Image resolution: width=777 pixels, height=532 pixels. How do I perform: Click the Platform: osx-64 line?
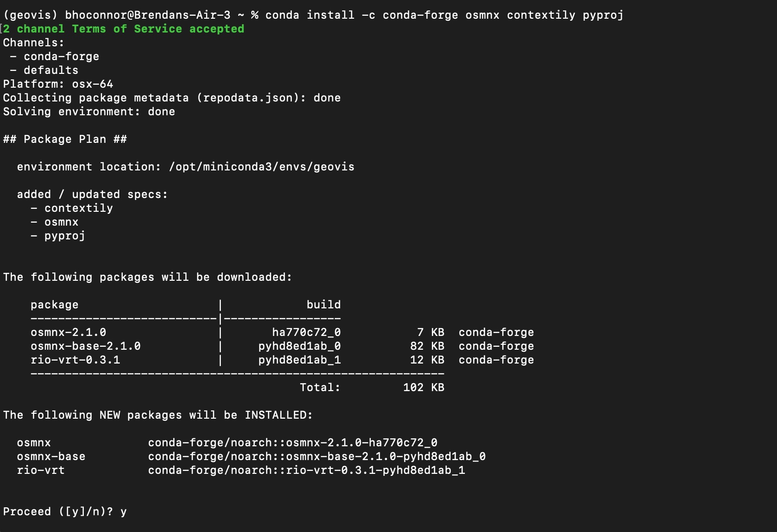(x=58, y=84)
